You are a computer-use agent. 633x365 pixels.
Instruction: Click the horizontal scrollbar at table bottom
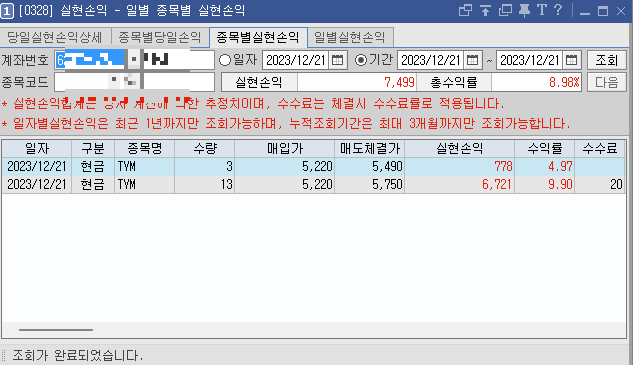coord(56,329)
